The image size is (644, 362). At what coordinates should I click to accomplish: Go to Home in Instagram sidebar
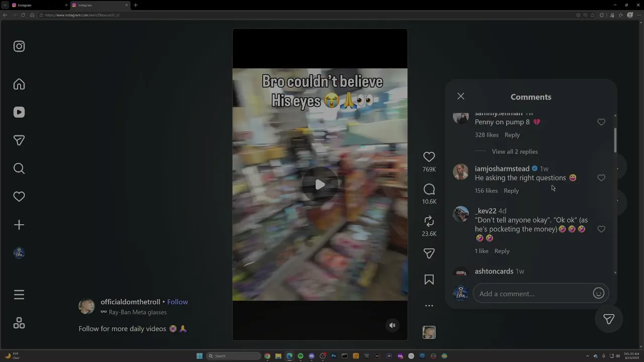(x=19, y=84)
